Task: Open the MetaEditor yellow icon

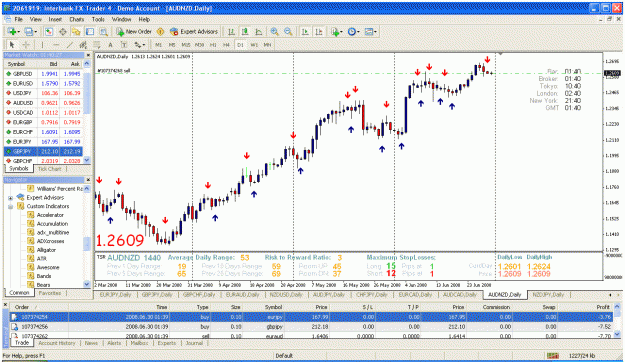Action: [161, 31]
